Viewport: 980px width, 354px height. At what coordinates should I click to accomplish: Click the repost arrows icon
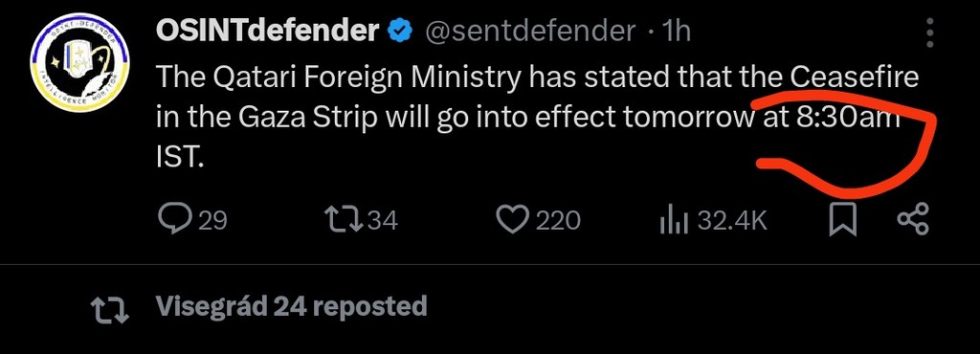click(343, 220)
